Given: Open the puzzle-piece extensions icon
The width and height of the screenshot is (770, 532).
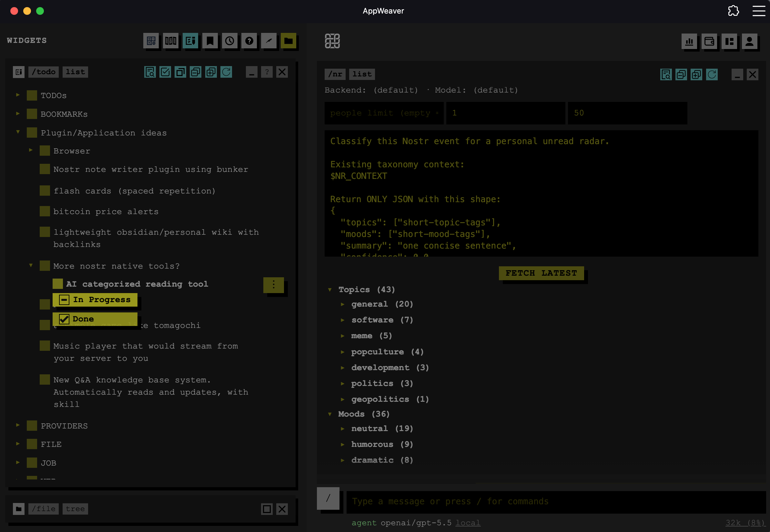Looking at the screenshot, I should (x=733, y=11).
